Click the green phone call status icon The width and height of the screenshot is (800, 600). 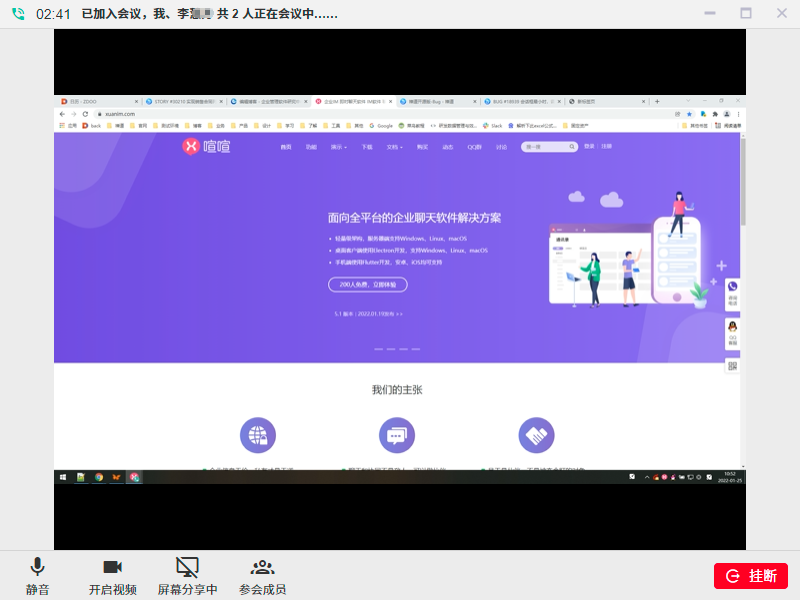click(x=18, y=14)
